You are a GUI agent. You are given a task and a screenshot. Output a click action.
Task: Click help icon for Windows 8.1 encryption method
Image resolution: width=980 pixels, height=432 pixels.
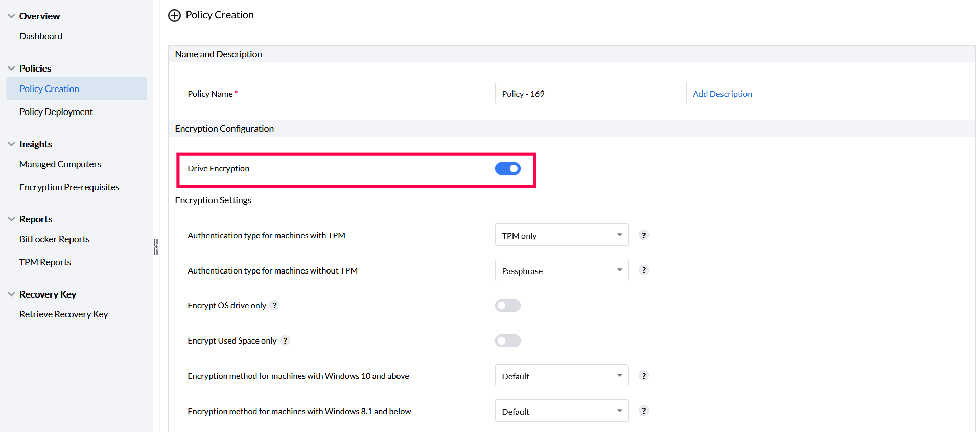click(x=644, y=411)
